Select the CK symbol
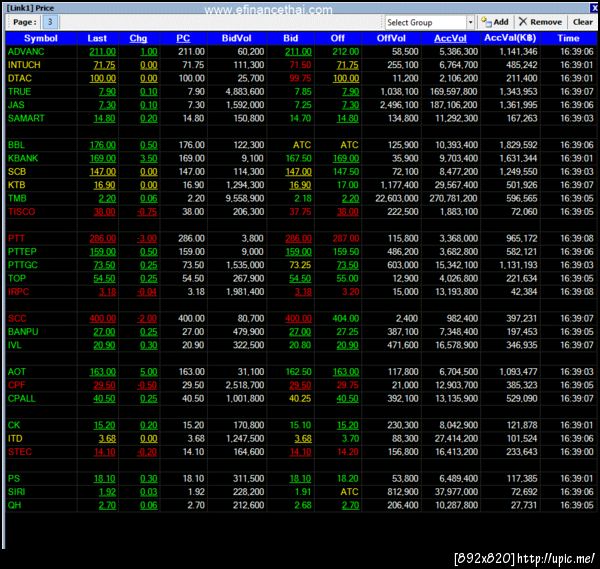The image size is (600, 569). click(14, 425)
